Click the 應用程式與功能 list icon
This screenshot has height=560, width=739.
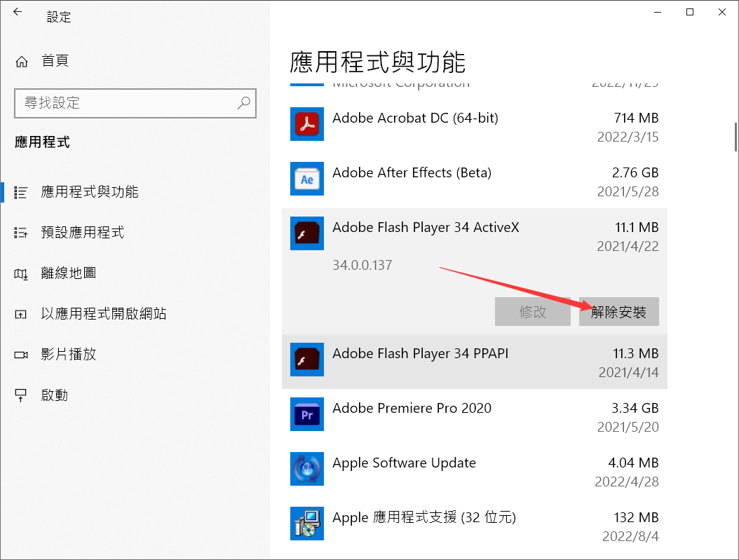21,192
